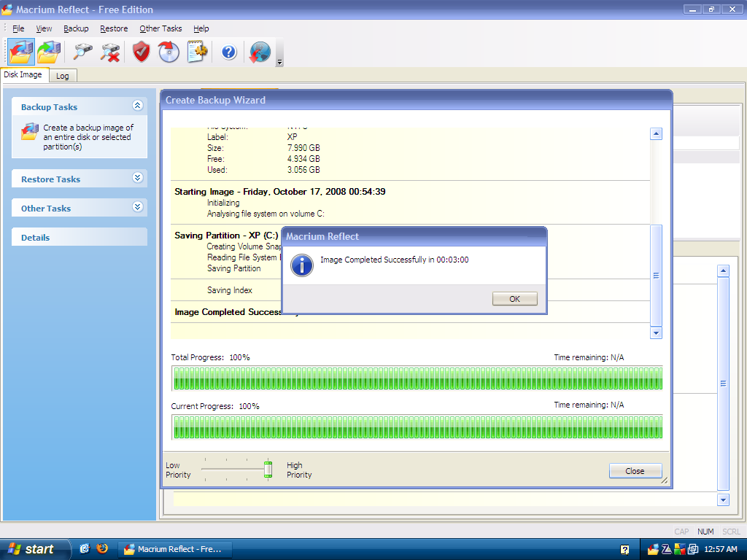Click the Macrium Reflect title bar app icon
Image resolution: width=747 pixels, height=560 pixels.
pyautogui.click(x=7, y=9)
